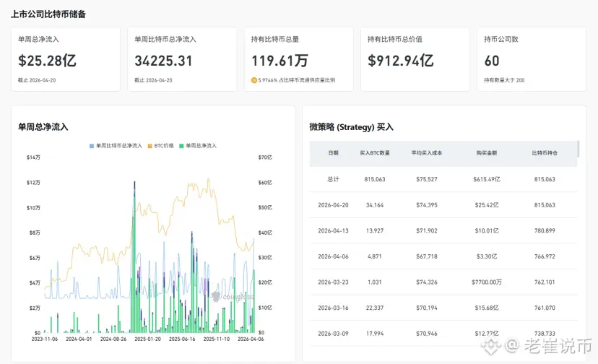Select the 2026-03-09 date row
The image size is (598, 364).
tap(333, 334)
